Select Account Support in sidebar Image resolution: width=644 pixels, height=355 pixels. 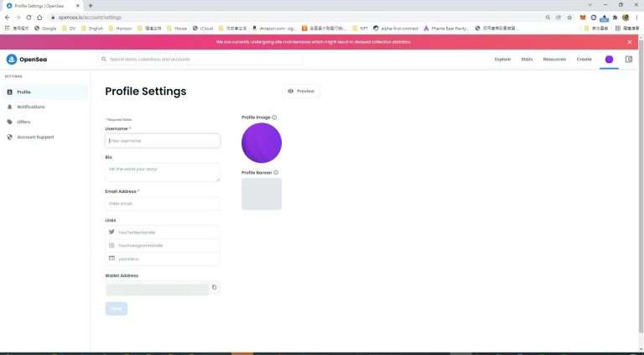(x=35, y=137)
